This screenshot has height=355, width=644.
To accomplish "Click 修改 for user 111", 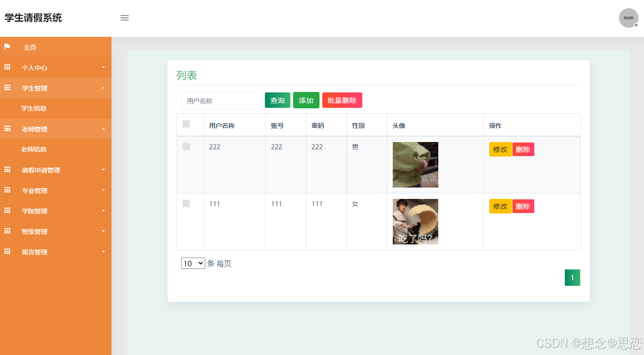I will point(501,206).
